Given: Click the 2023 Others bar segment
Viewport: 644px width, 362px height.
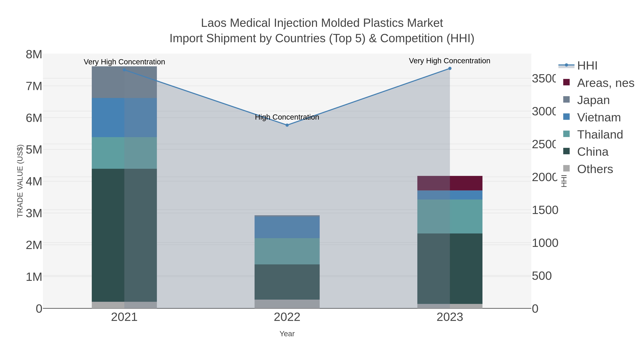Looking at the screenshot, I should click(450, 306).
